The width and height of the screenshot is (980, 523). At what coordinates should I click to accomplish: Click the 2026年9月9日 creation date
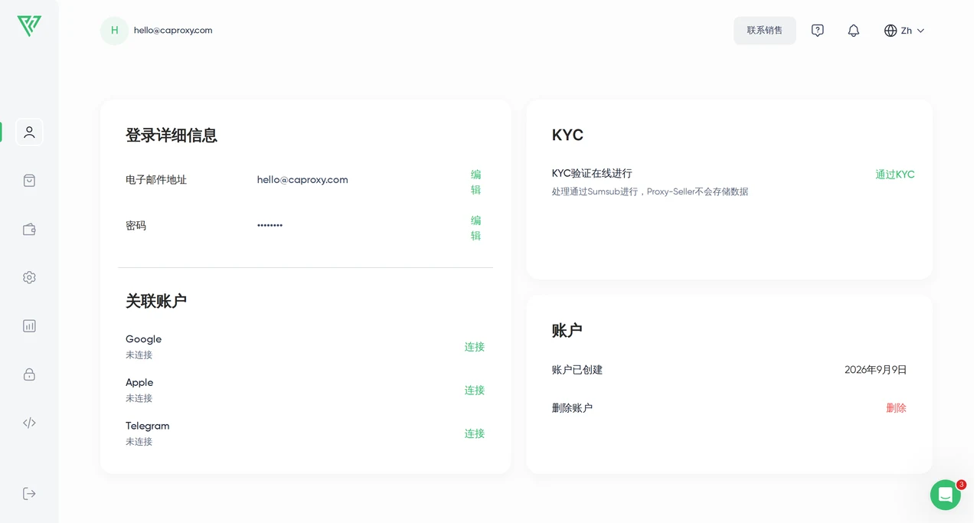876,370
